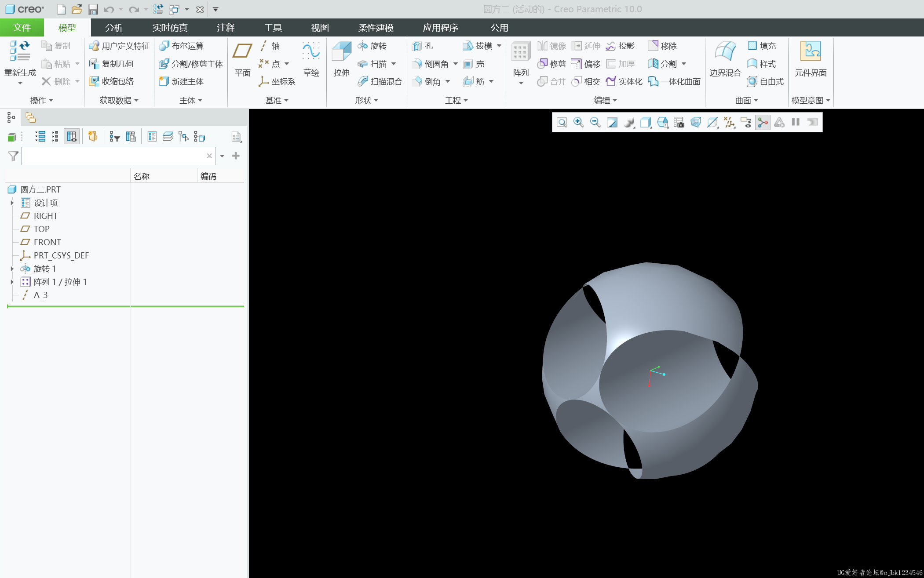This screenshot has width=924, height=578.
Task: Click the model tree search field
Action: (118, 156)
